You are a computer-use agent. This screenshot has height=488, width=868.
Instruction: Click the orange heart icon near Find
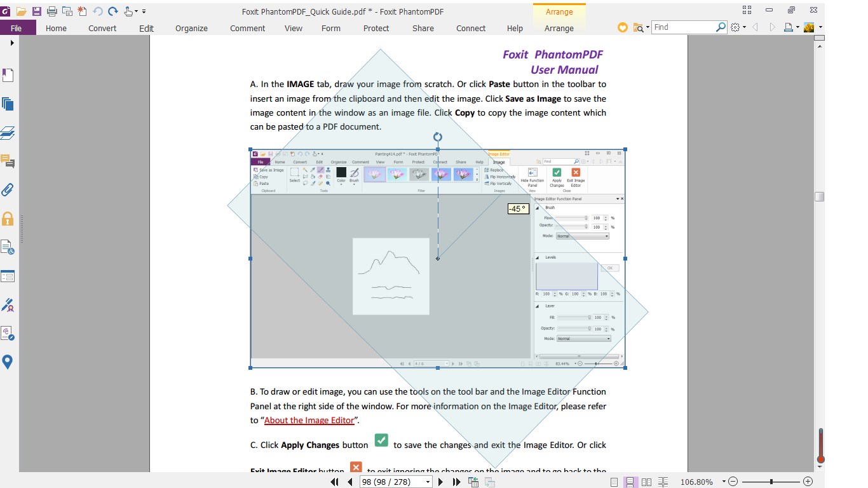(623, 27)
